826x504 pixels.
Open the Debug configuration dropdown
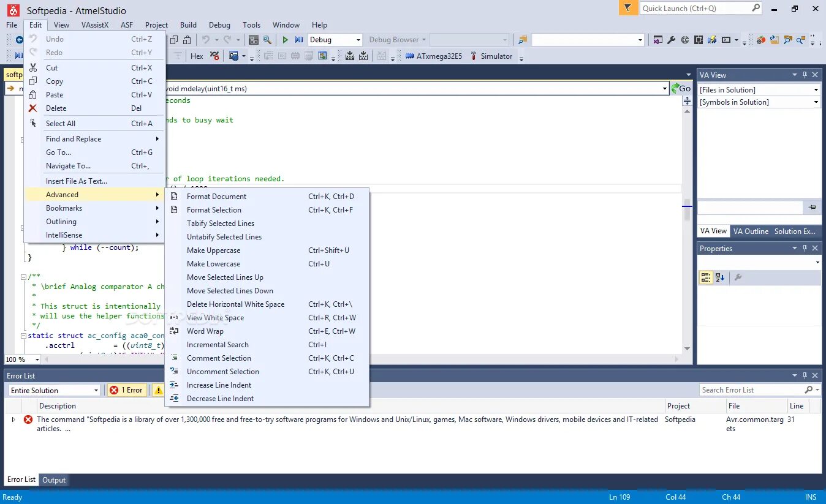point(335,40)
